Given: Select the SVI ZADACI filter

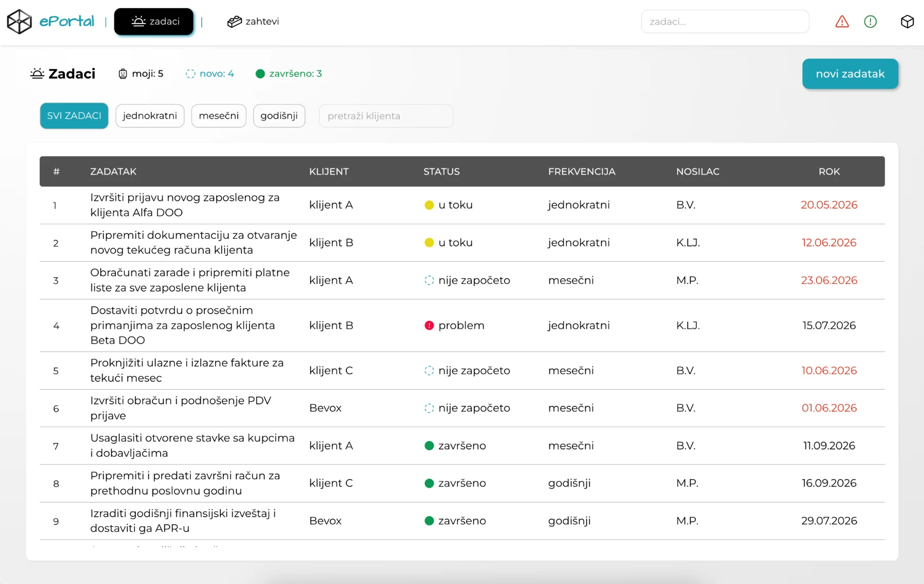Looking at the screenshot, I should pyautogui.click(x=74, y=116).
